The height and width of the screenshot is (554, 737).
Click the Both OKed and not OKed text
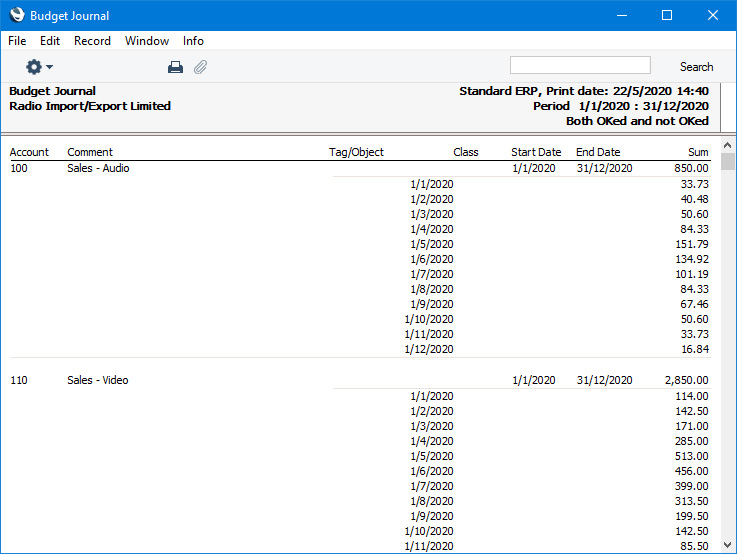tap(637, 121)
